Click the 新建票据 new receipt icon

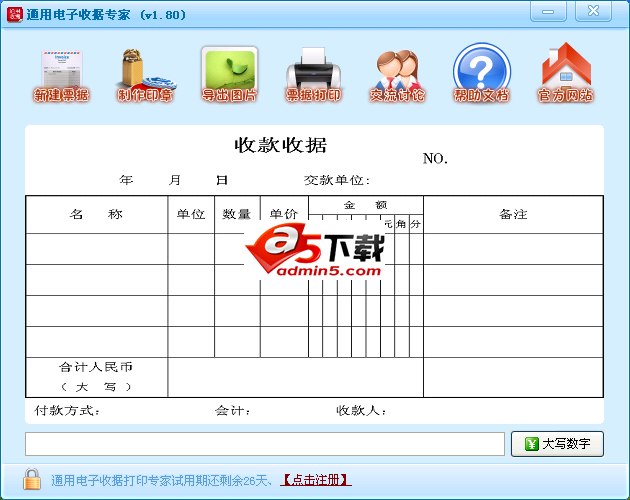click(x=61, y=75)
